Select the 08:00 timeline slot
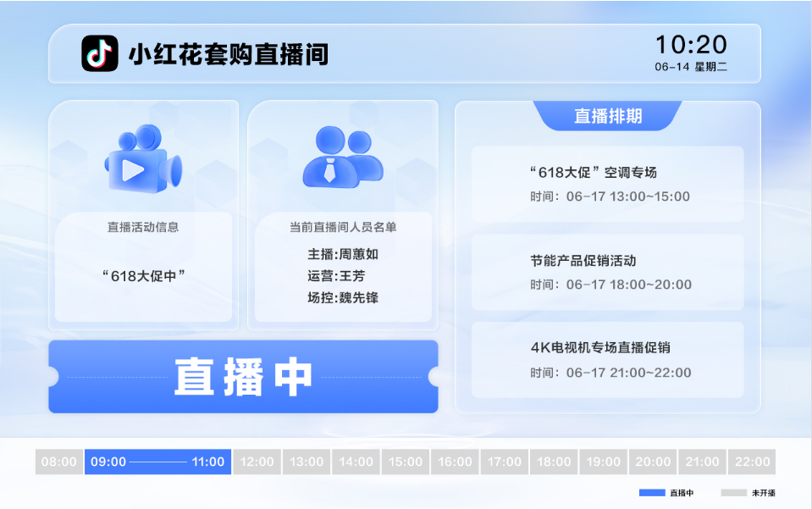 [x=58, y=462]
